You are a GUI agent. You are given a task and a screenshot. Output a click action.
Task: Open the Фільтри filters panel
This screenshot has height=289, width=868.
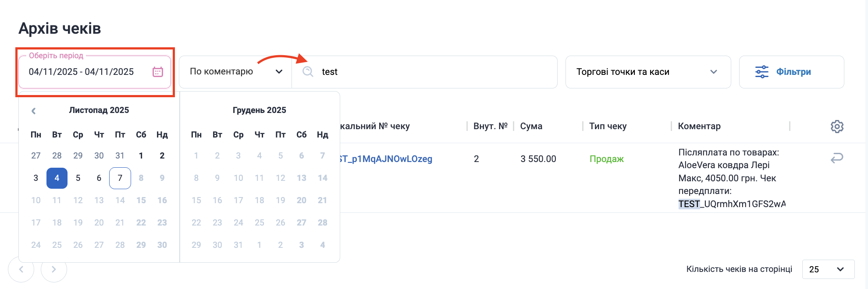(793, 72)
